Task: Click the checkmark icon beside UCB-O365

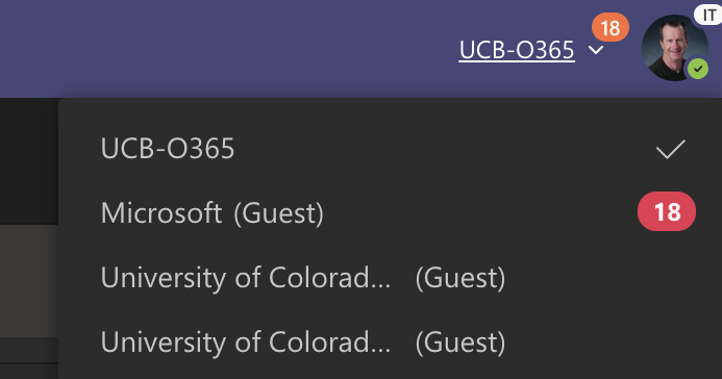Action: tap(670, 149)
